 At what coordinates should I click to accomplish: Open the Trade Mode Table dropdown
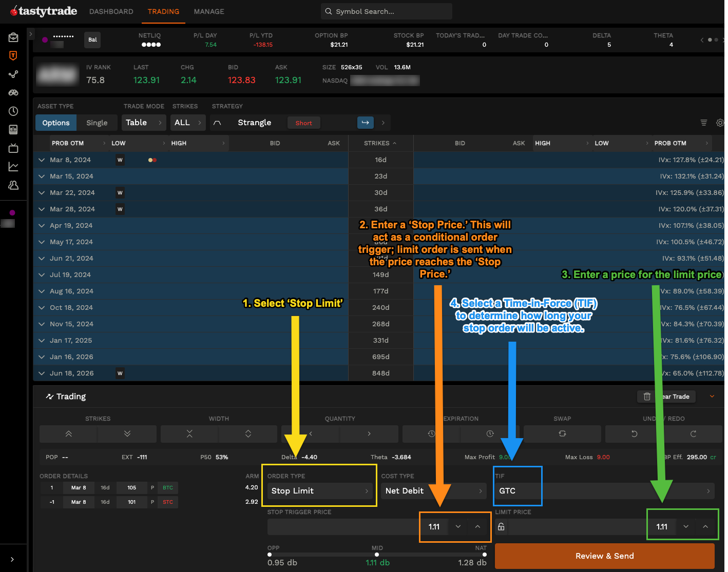click(x=144, y=123)
